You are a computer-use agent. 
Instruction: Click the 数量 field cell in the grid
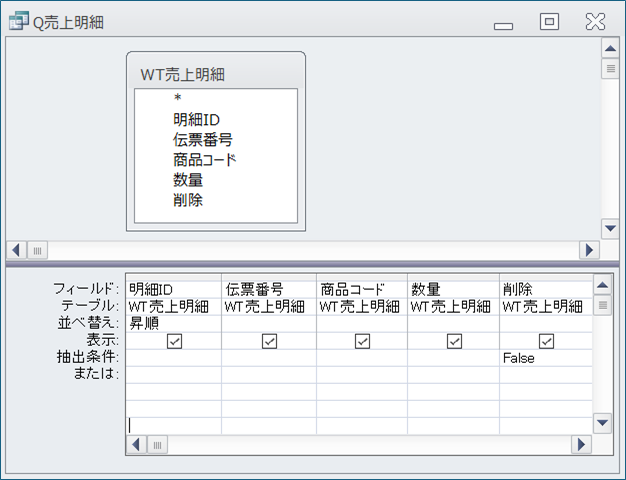click(x=453, y=289)
